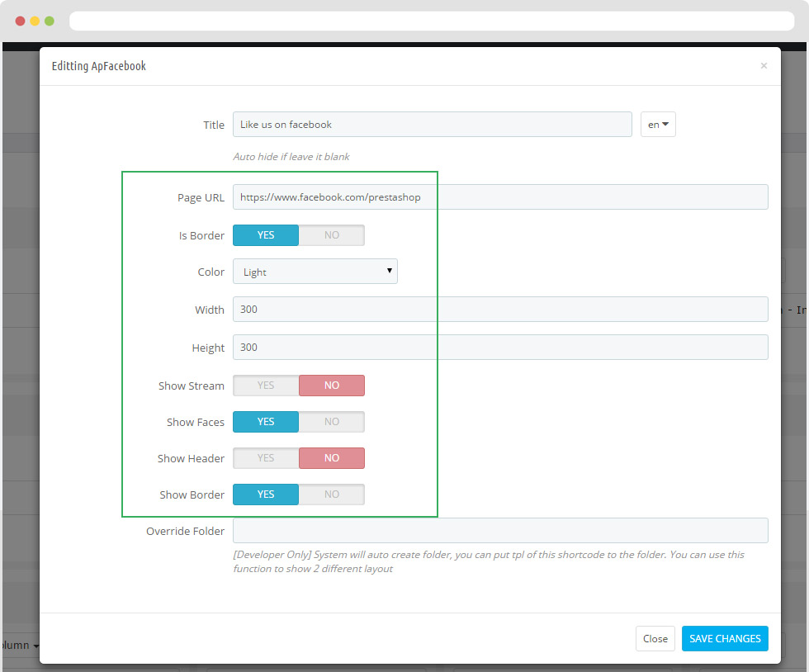809x672 pixels.
Task: Open the Color dropdown showing Light
Action: point(315,272)
